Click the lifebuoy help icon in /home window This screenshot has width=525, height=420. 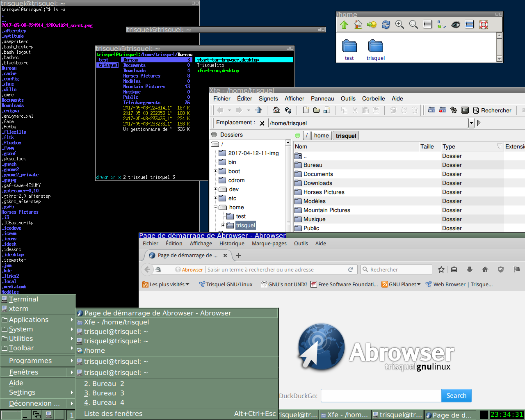[484, 25]
